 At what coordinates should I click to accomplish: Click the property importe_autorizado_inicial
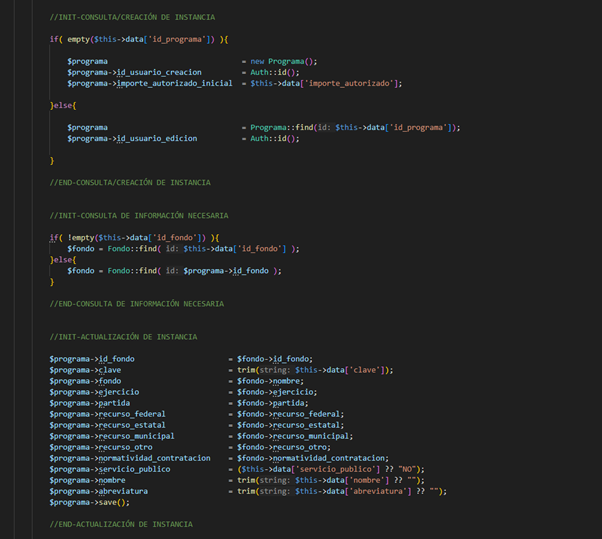pyautogui.click(x=174, y=83)
